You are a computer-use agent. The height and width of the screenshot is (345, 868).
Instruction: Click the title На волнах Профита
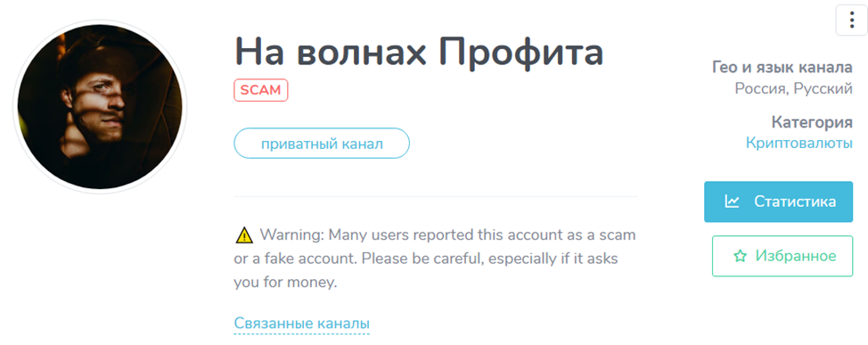(x=419, y=51)
